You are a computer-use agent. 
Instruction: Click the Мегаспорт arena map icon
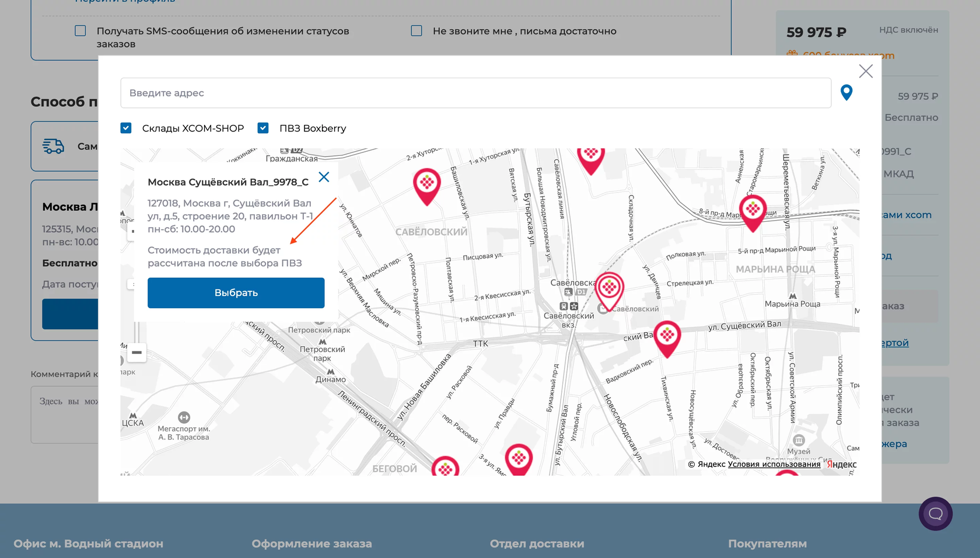click(184, 417)
